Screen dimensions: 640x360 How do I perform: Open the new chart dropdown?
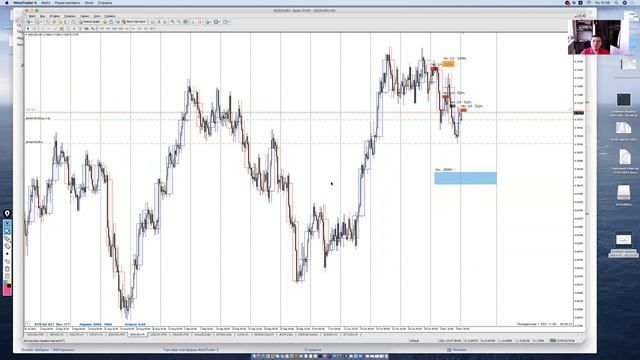(x=29, y=22)
